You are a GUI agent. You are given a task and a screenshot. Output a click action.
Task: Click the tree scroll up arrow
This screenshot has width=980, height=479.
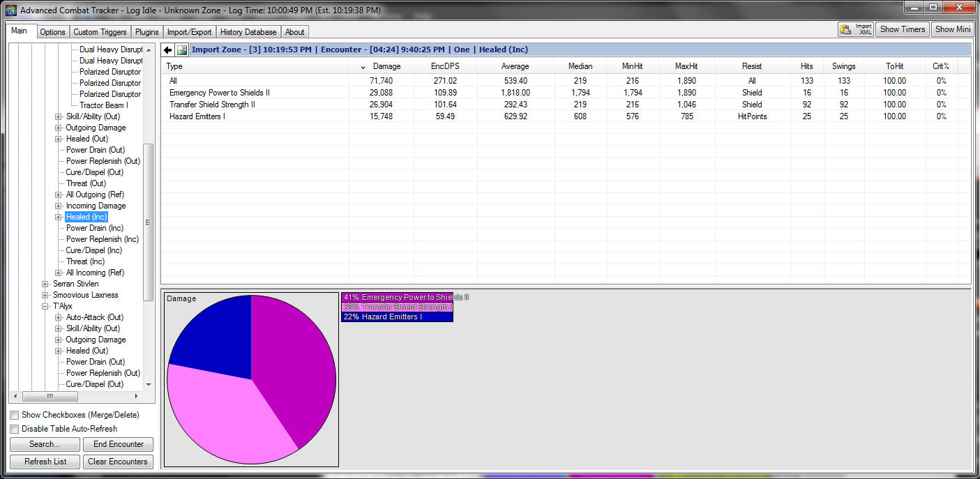[147, 50]
